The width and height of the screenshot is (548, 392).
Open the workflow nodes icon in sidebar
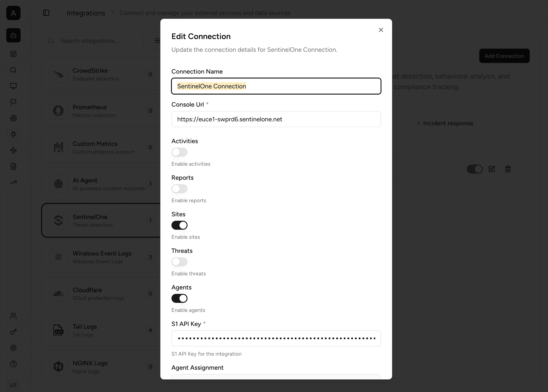(x=13, y=150)
